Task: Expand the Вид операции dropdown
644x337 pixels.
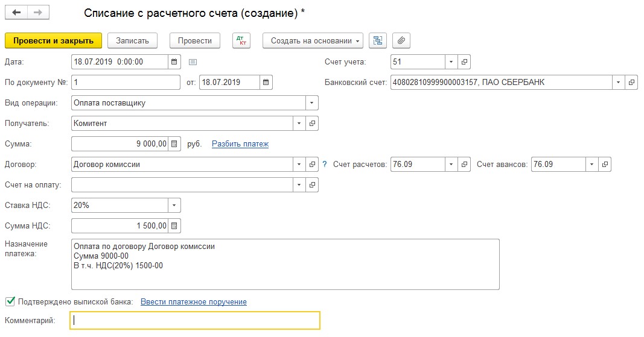Action: click(311, 102)
